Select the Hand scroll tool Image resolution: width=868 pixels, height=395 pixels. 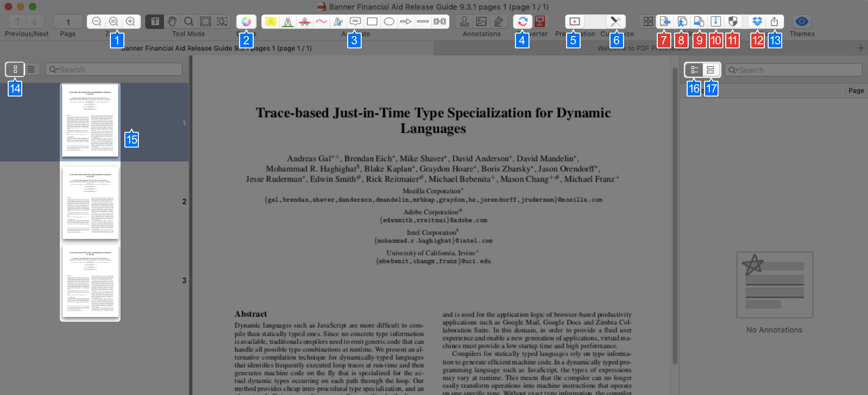click(172, 22)
